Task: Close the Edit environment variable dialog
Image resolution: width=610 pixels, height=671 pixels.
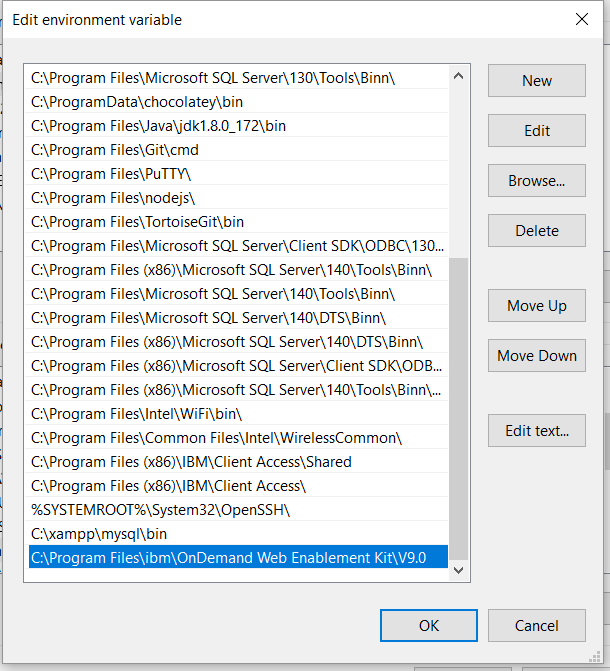Action: click(x=582, y=19)
